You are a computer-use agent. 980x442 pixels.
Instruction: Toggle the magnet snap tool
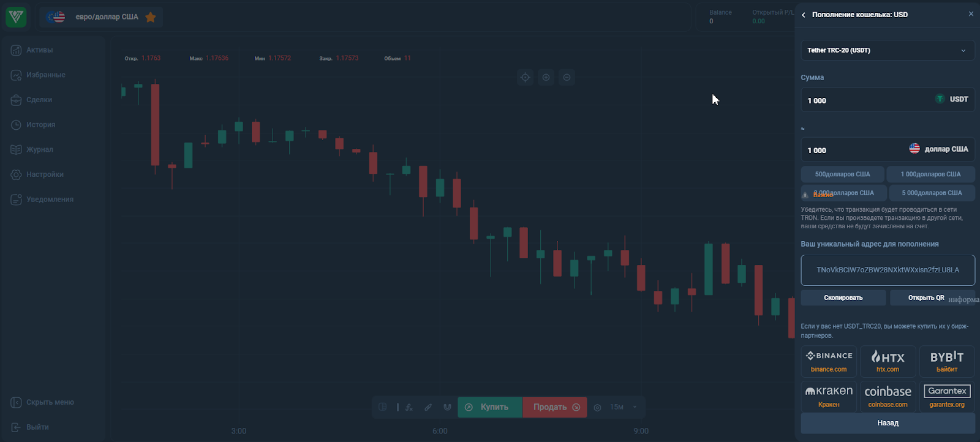click(x=447, y=407)
